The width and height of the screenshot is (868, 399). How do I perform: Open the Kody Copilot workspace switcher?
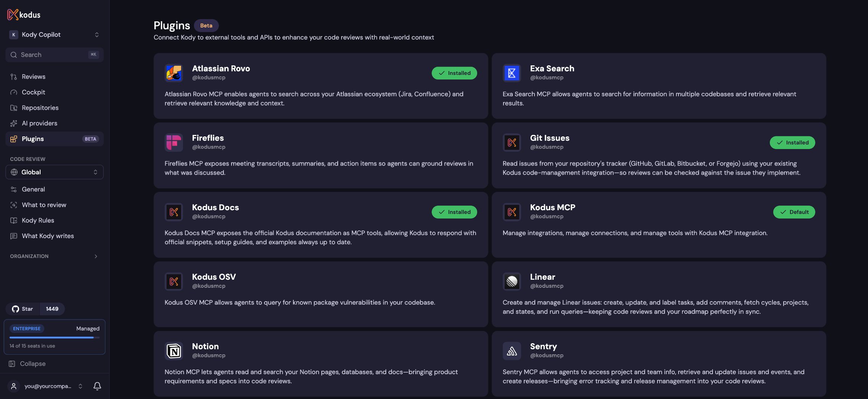point(55,34)
